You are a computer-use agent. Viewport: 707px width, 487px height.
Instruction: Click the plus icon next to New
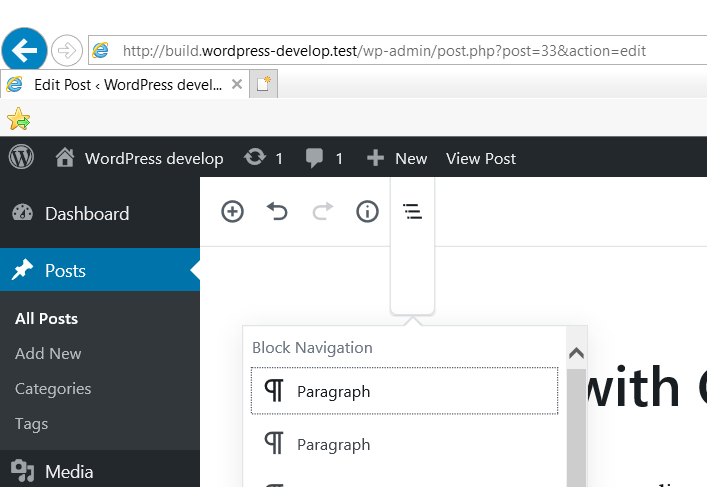[375, 158]
